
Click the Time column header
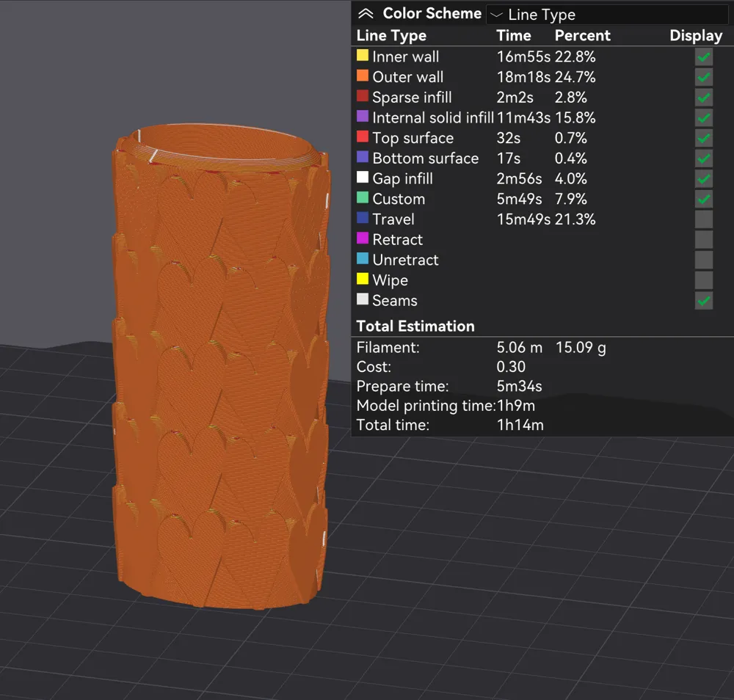[514, 35]
